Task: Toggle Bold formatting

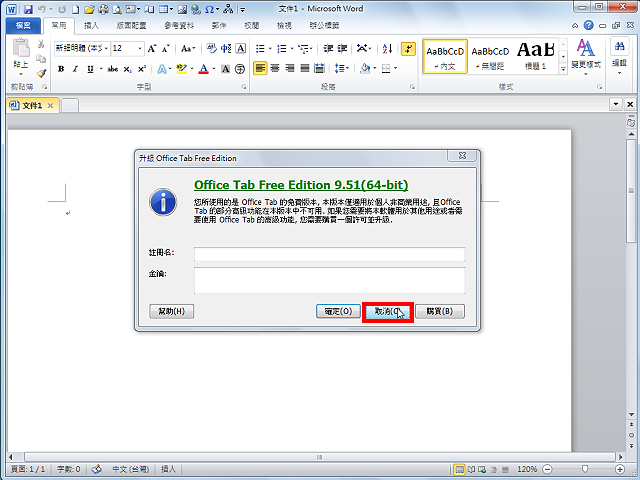Action: (x=61, y=69)
